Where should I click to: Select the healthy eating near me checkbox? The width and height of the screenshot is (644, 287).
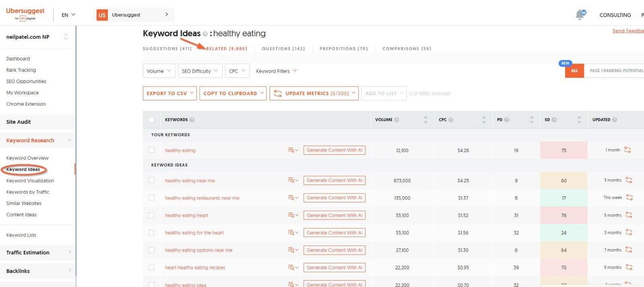pos(151,181)
